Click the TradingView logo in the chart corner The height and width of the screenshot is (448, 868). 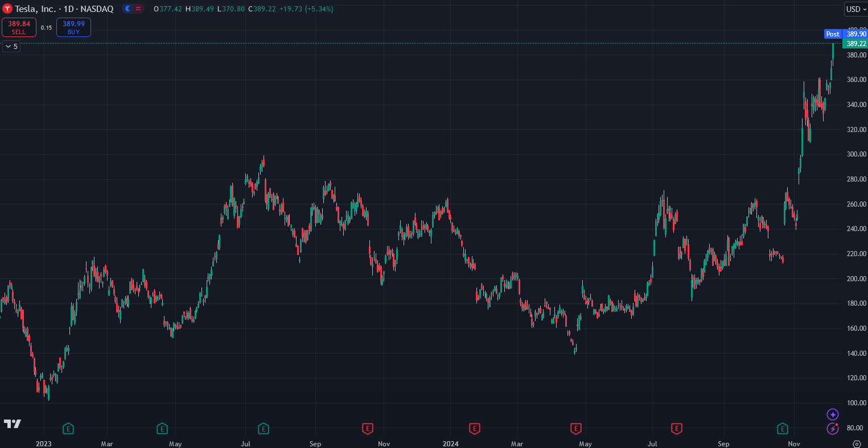[12, 424]
